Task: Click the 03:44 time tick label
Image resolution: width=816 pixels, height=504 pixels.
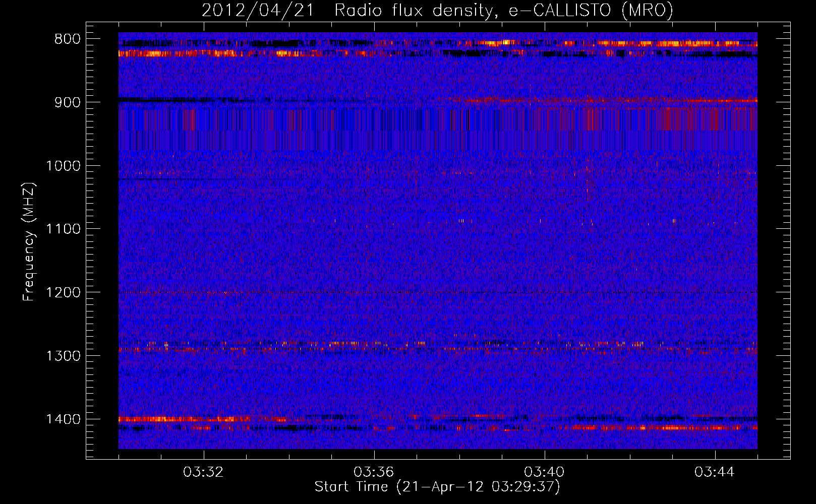Action: tap(715, 472)
